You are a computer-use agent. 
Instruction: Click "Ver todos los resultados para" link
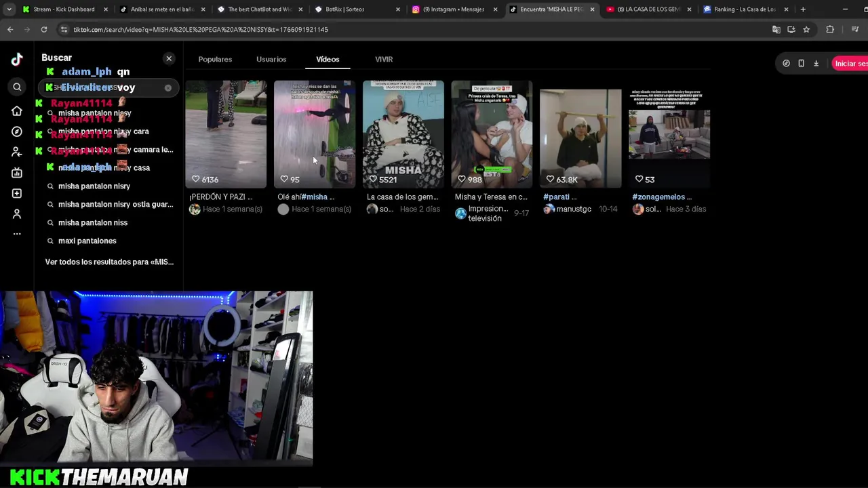point(109,262)
